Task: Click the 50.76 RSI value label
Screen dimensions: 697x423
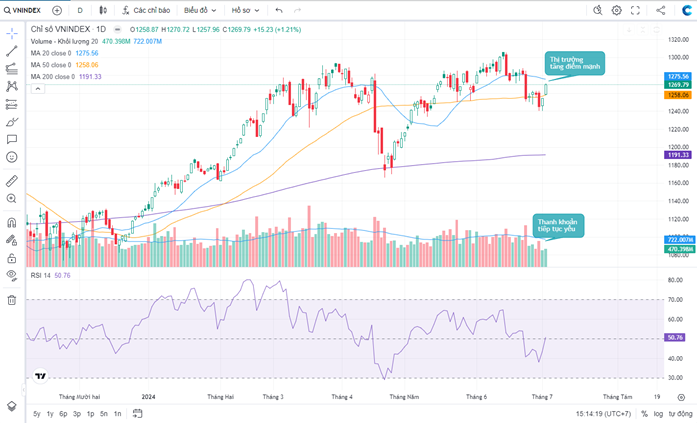Action: pos(675,338)
